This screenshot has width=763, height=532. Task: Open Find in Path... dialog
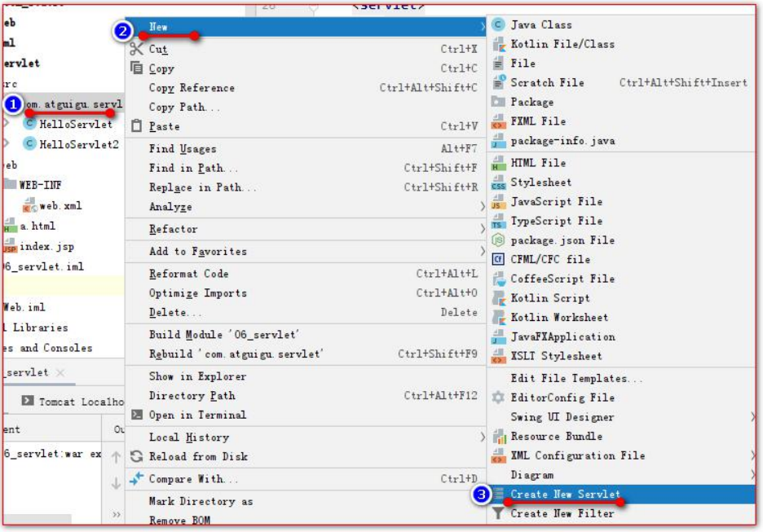(306, 168)
